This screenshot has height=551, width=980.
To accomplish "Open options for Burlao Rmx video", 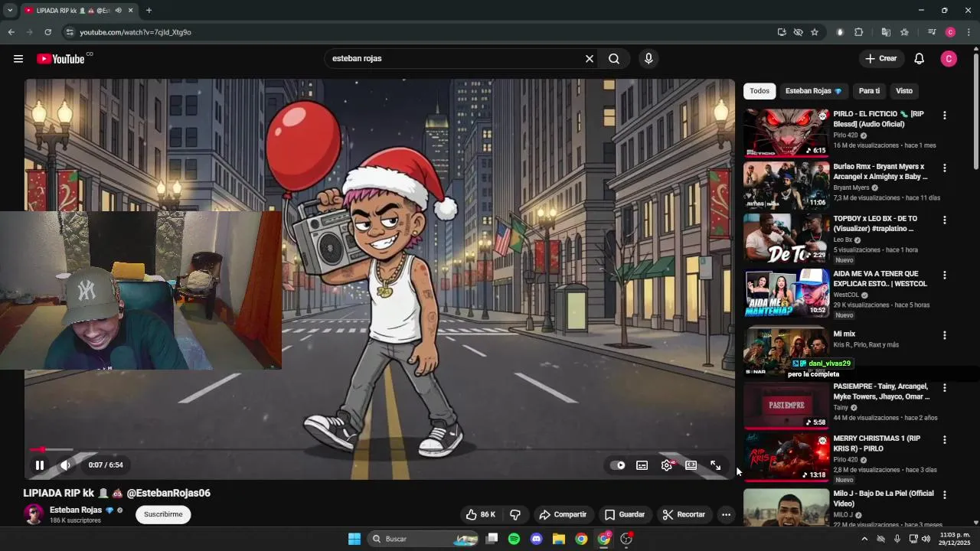I will (944, 168).
